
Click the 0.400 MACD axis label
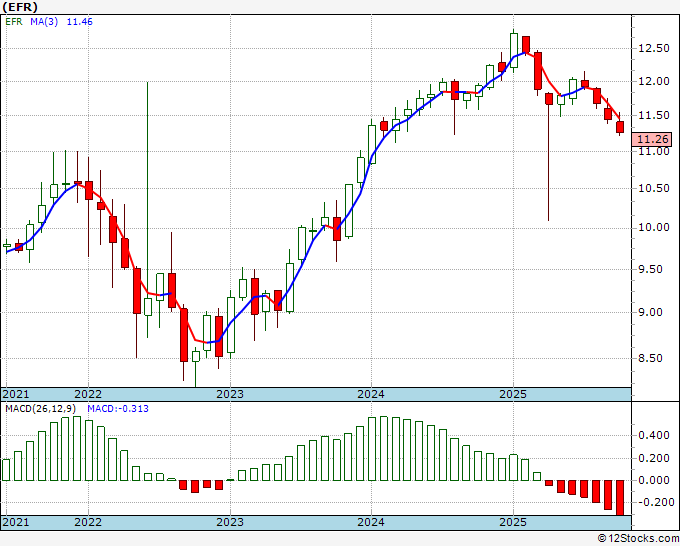click(654, 435)
